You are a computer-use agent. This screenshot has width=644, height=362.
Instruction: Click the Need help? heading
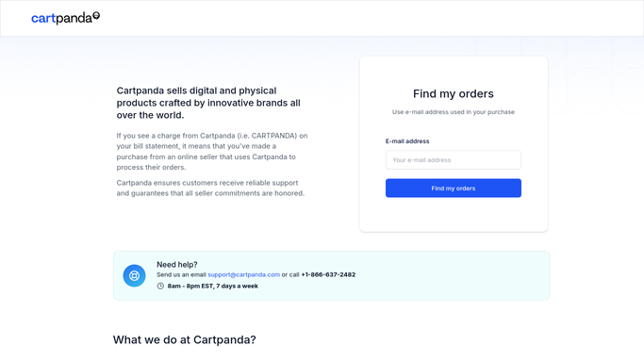click(x=177, y=264)
